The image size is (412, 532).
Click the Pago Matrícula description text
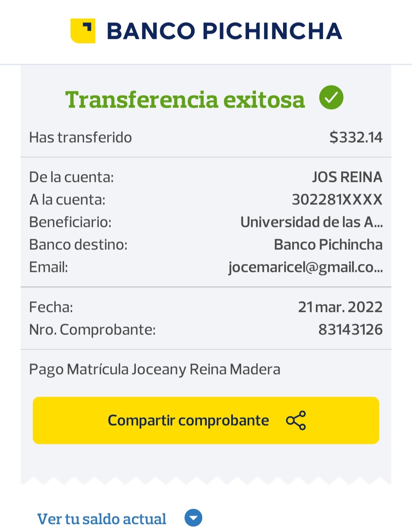[x=154, y=369]
